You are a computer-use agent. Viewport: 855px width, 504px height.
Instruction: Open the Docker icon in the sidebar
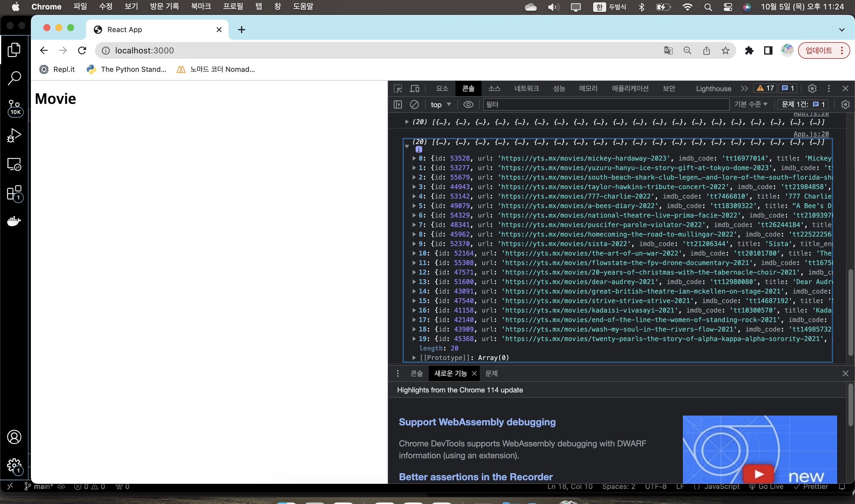coord(14,221)
